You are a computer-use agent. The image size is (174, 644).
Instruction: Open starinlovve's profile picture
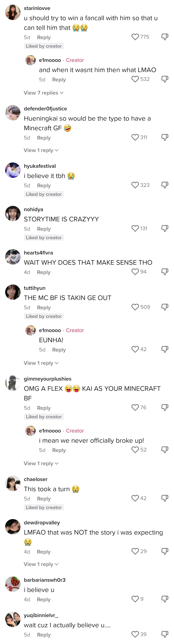[x=13, y=12]
